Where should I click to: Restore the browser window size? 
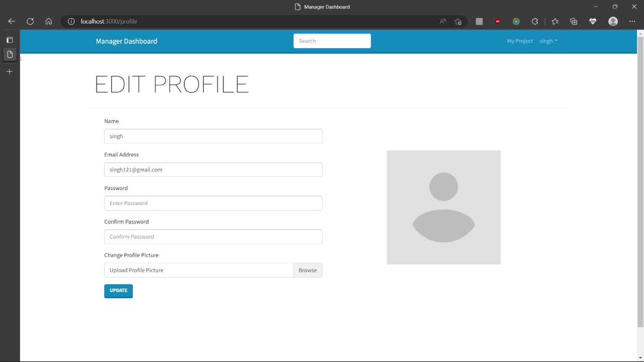pyautogui.click(x=615, y=7)
